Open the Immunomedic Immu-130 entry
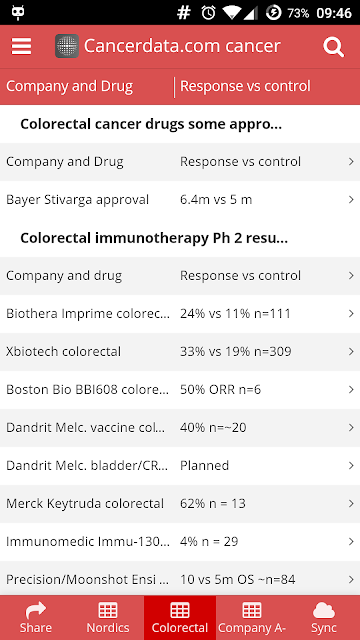The width and height of the screenshot is (360, 640). [x=180, y=542]
